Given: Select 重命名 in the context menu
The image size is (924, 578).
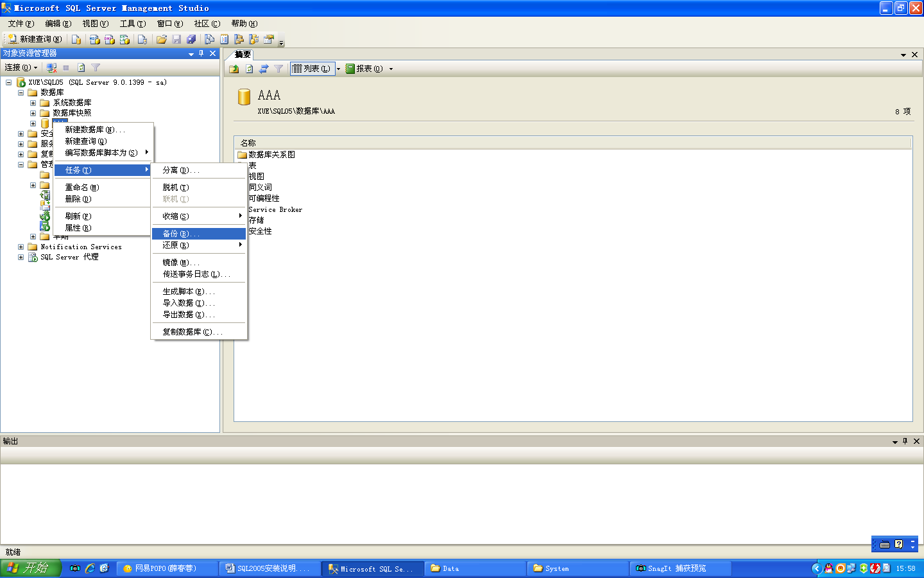Looking at the screenshot, I should (103, 188).
